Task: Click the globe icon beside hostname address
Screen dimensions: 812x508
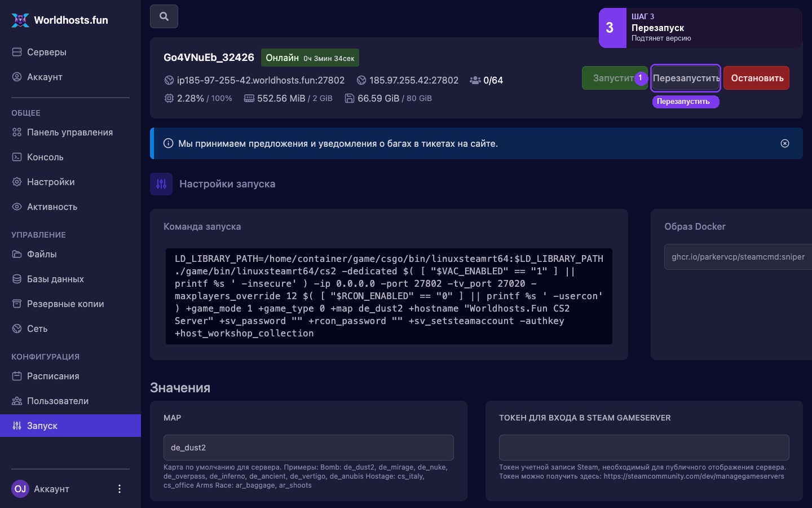Action: click(169, 80)
